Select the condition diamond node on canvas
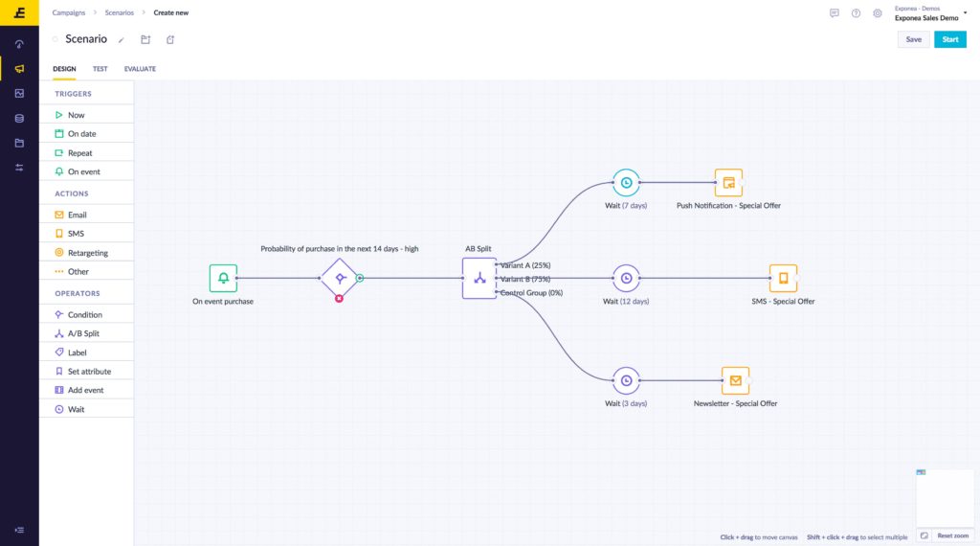Screen dimensions: 980x546 (x=339, y=278)
